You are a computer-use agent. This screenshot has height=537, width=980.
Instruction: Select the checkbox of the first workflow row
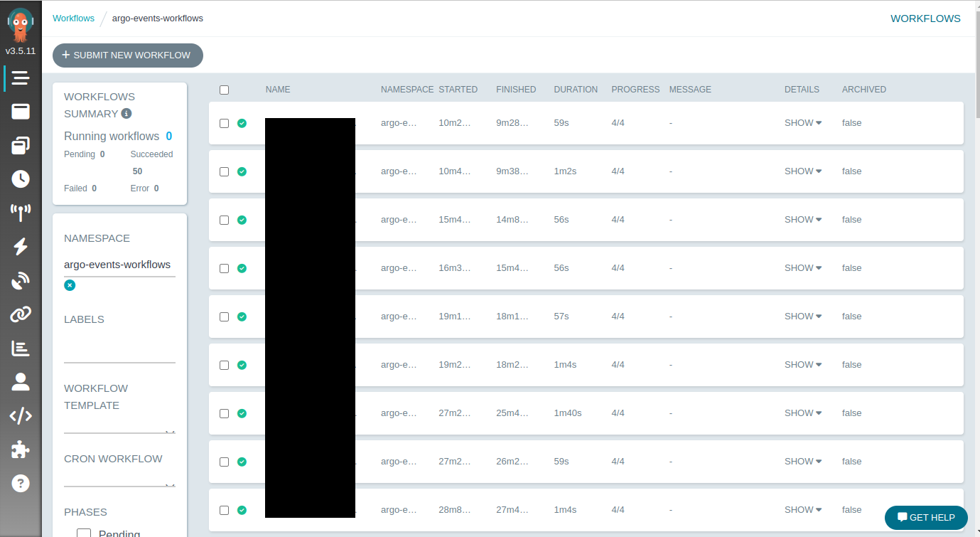[224, 123]
